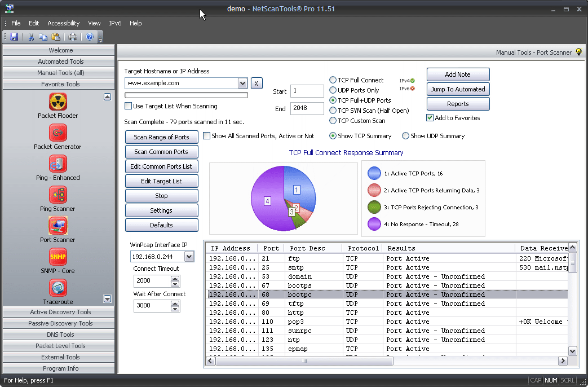The height and width of the screenshot is (387, 588).
Task: Enable Use Target List When Scanning
Action: click(128, 106)
